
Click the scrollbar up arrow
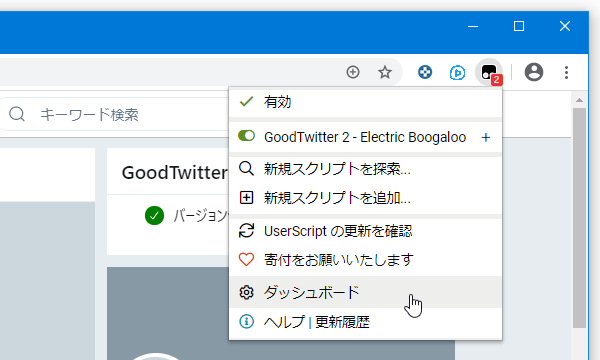pos(579,100)
